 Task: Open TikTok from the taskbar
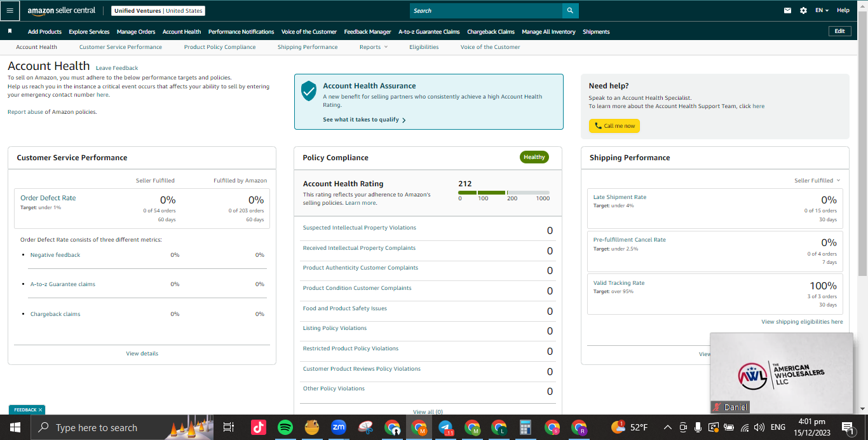[259, 427]
